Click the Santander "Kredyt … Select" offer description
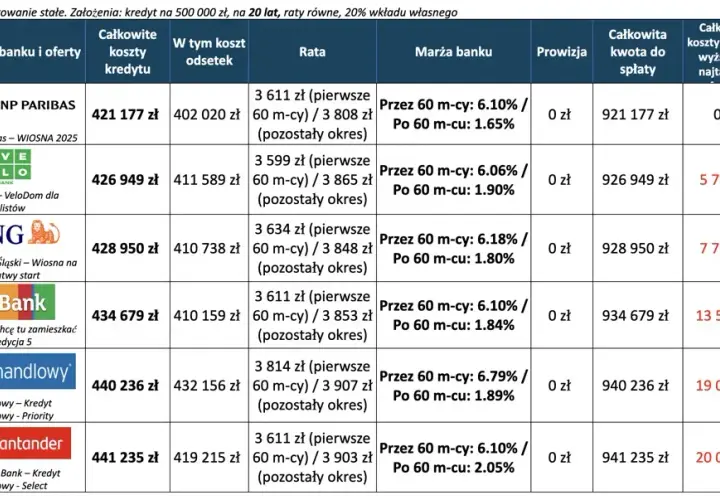The image size is (720, 500). click(30, 479)
